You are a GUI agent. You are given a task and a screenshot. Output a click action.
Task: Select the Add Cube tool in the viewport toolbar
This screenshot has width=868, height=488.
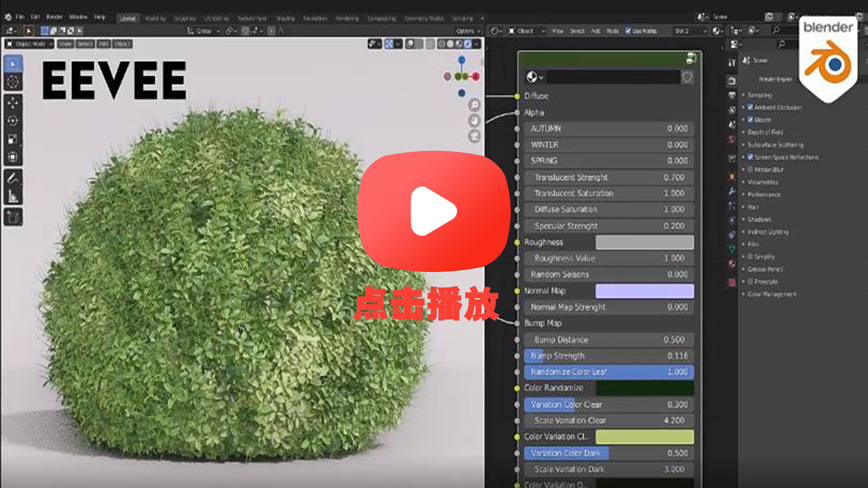coord(13,217)
